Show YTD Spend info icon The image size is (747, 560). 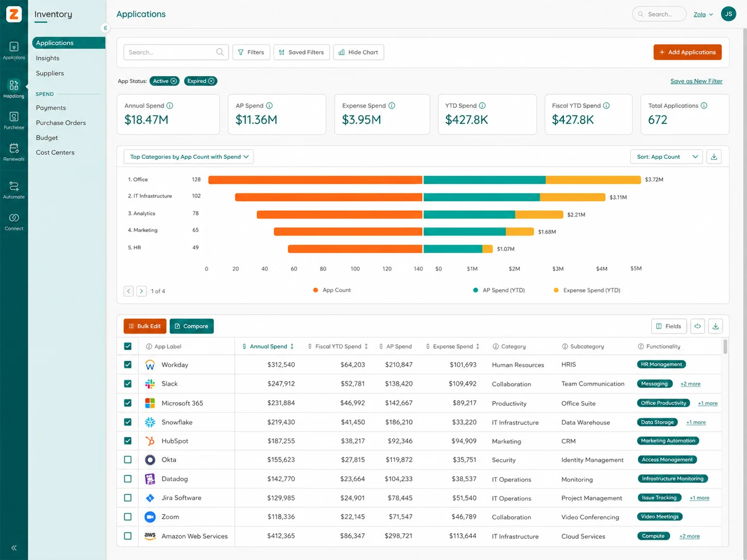(482, 106)
